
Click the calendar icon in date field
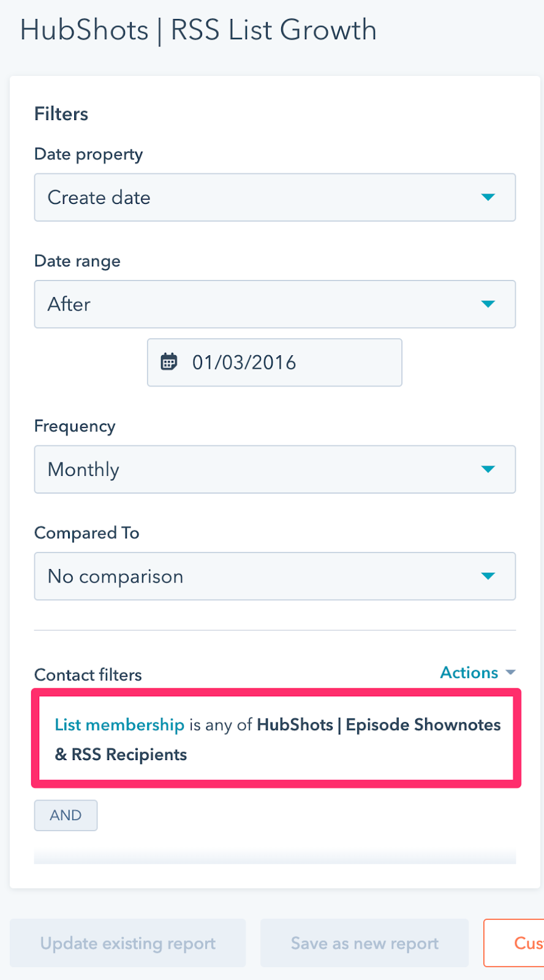click(x=168, y=362)
